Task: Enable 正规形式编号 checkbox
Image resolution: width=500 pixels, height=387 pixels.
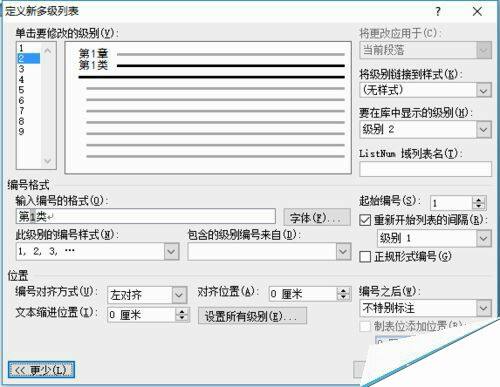Action: click(x=365, y=257)
